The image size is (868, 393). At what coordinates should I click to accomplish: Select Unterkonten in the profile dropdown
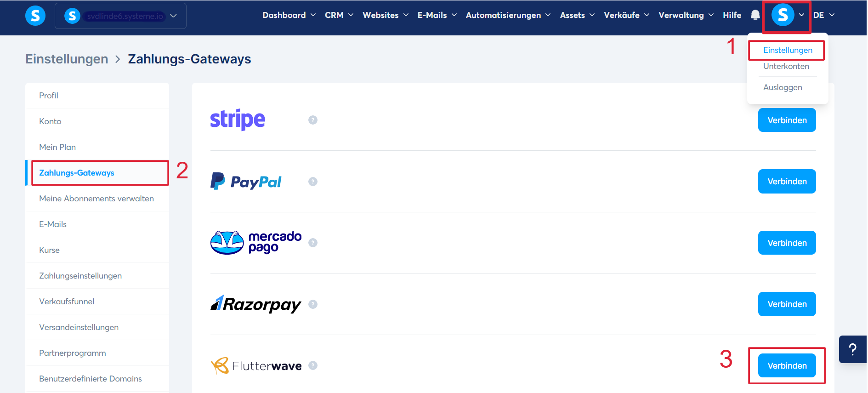coord(786,66)
